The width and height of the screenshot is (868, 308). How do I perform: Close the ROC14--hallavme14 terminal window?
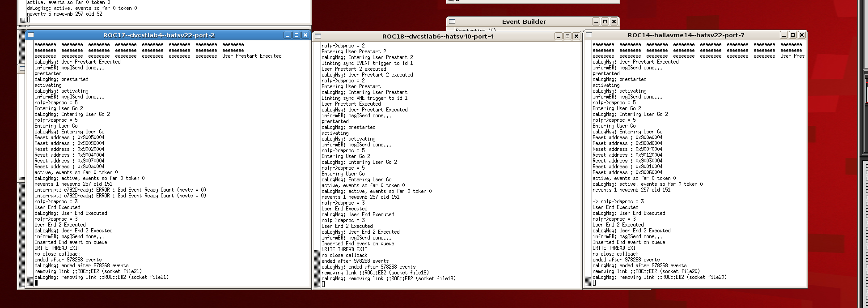click(802, 35)
